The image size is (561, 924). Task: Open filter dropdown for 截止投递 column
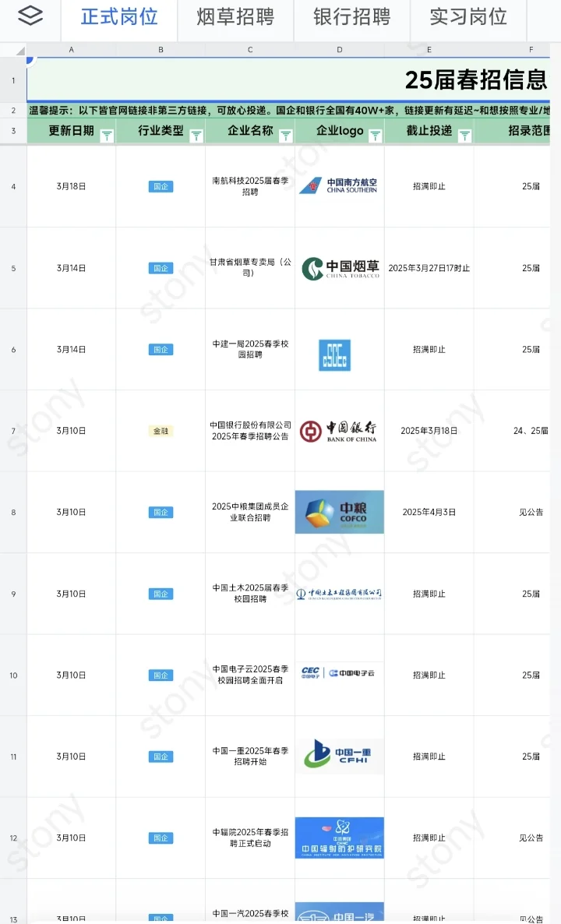(465, 136)
